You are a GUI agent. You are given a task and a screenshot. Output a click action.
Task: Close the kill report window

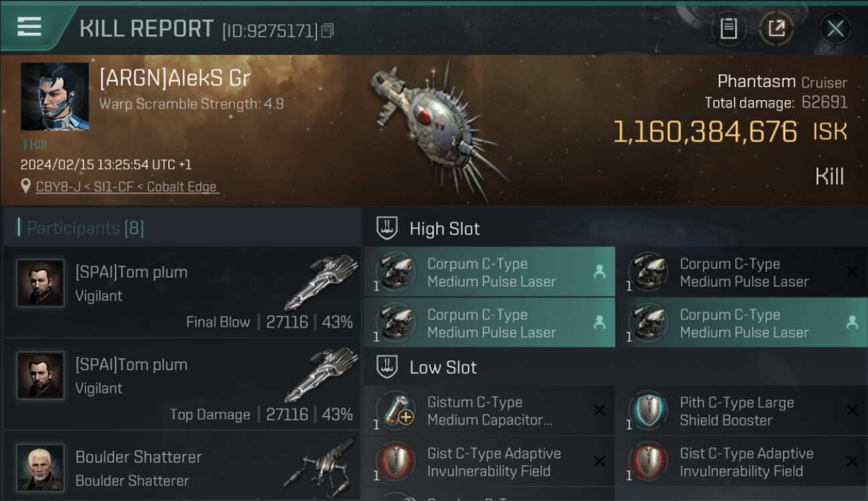coord(835,28)
